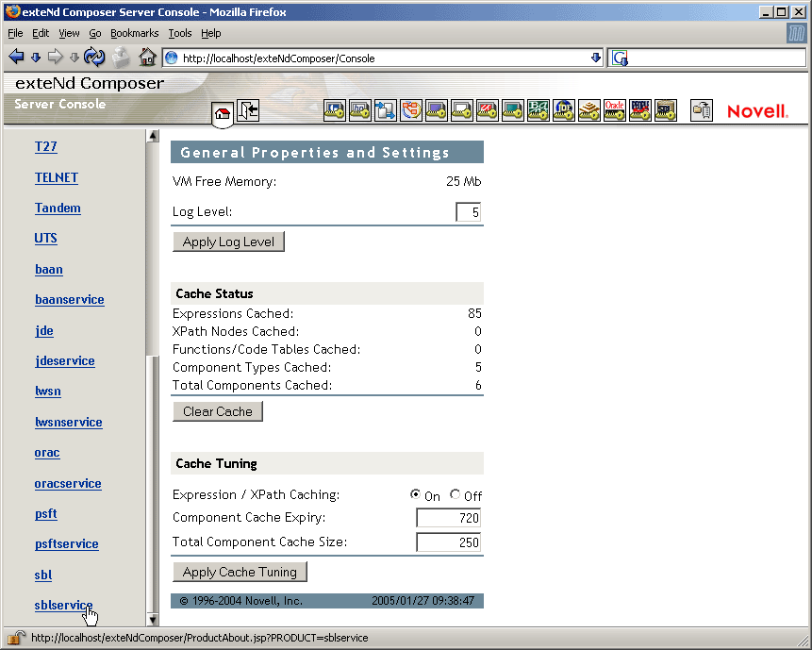This screenshot has height=650, width=812.
Task: Click the logout door-arrow icon
Action: point(248,110)
